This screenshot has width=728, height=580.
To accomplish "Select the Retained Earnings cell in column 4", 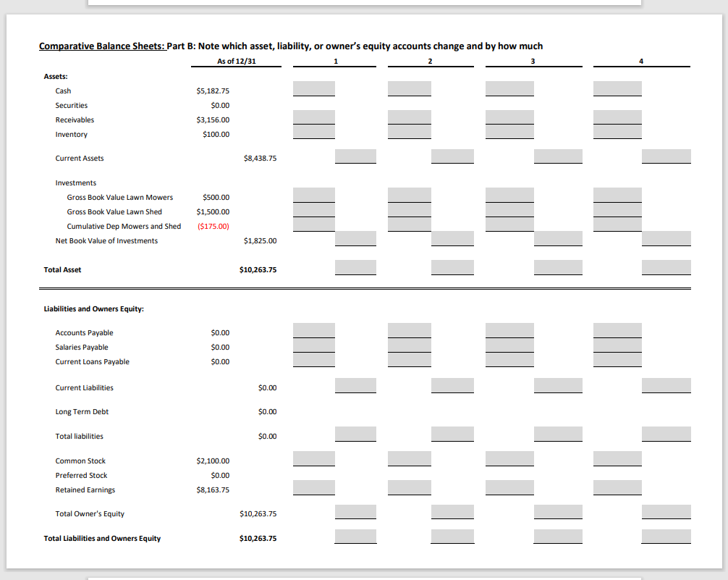I will [617, 487].
